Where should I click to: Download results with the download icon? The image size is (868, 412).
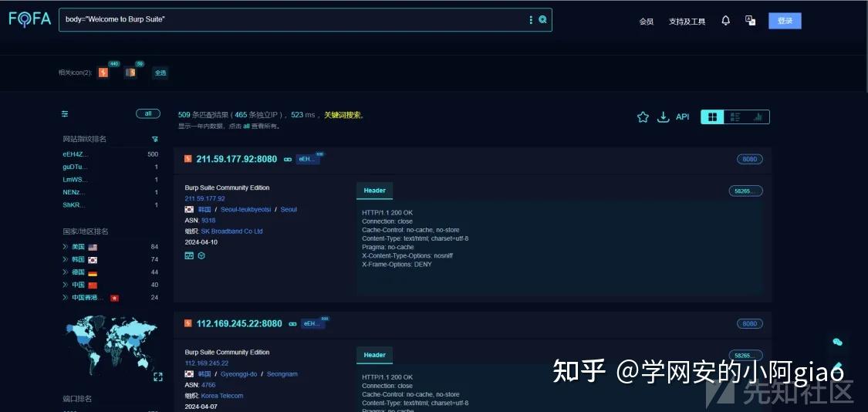664,117
